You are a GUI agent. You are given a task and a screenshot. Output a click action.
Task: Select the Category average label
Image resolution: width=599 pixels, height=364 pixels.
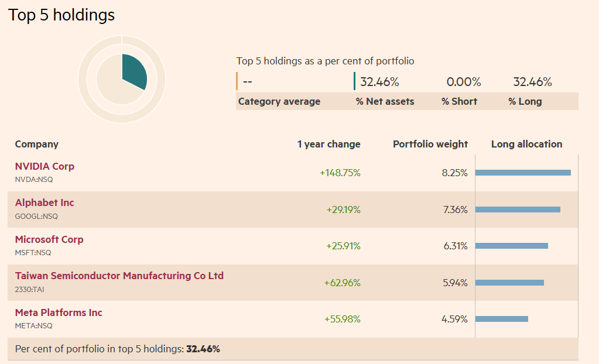(x=279, y=101)
